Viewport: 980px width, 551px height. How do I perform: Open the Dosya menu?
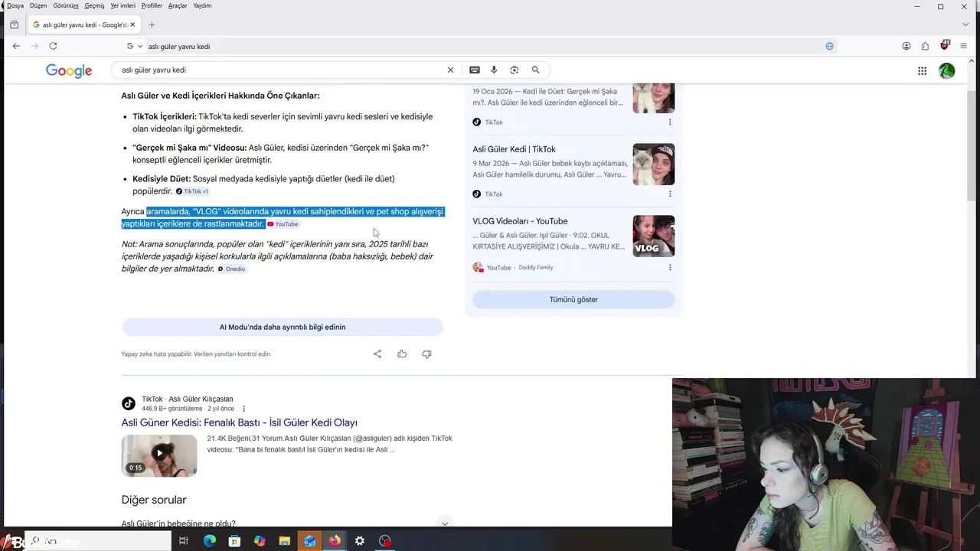(15, 5)
